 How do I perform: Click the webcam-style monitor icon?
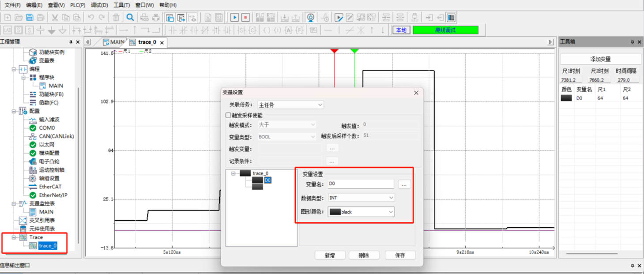[311, 18]
